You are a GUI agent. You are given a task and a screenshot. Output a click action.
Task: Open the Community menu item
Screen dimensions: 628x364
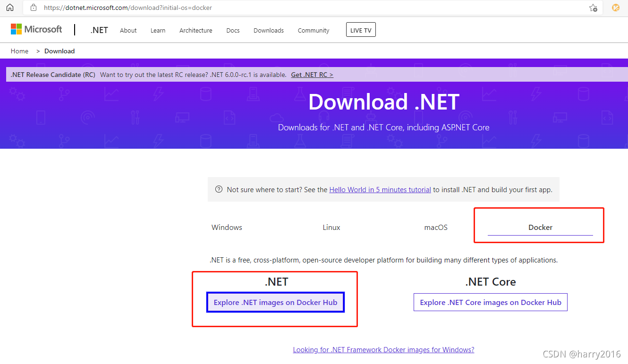(314, 30)
